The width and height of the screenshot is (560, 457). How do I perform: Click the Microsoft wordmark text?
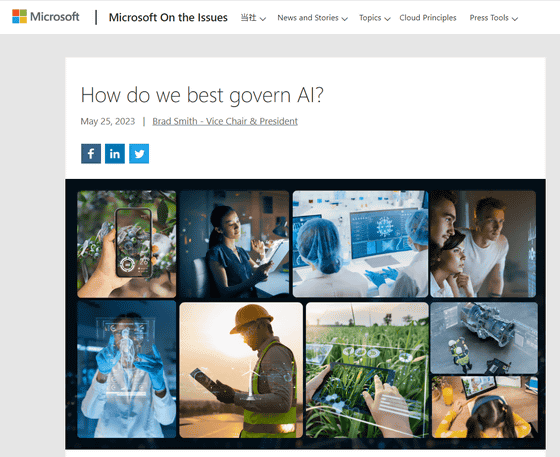coord(55,16)
